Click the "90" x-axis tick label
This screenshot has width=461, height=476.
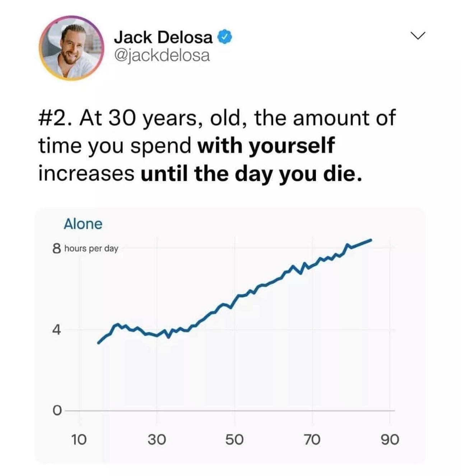(390, 439)
